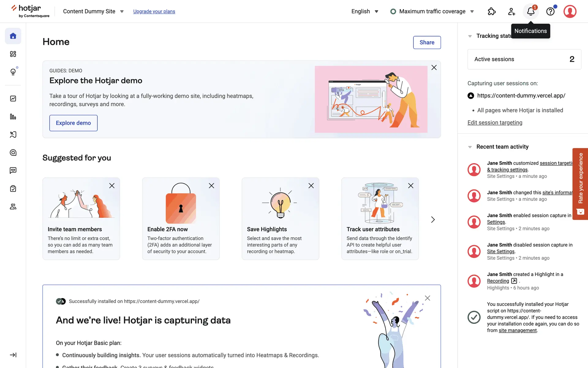Open the Surveys clipboard sidebar icon
The height and width of the screenshot is (368, 588).
coord(13,189)
